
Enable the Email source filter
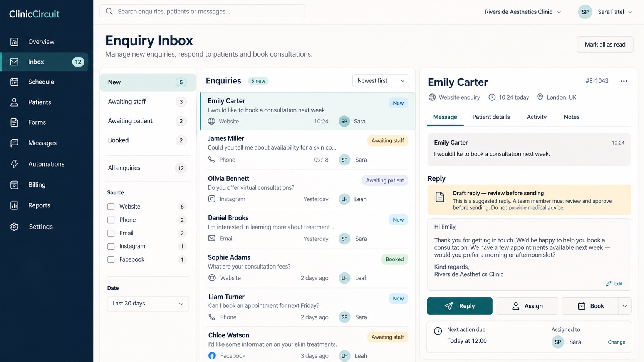point(111,233)
